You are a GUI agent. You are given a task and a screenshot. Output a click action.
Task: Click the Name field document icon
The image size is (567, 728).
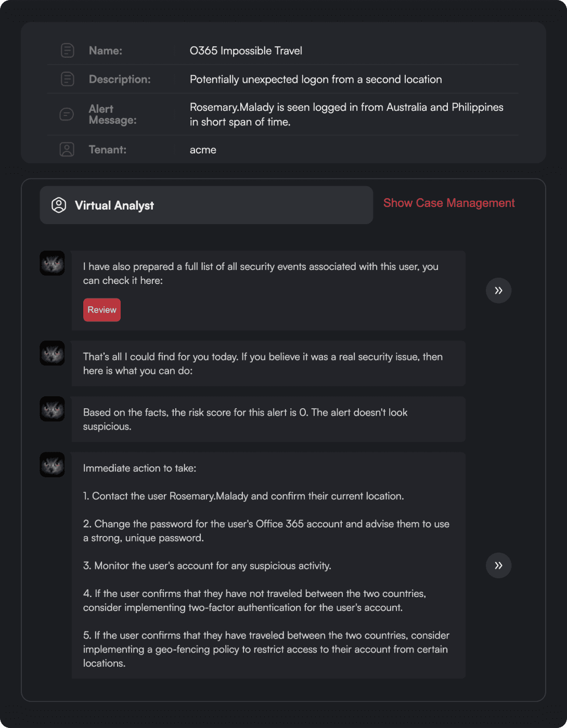67,50
